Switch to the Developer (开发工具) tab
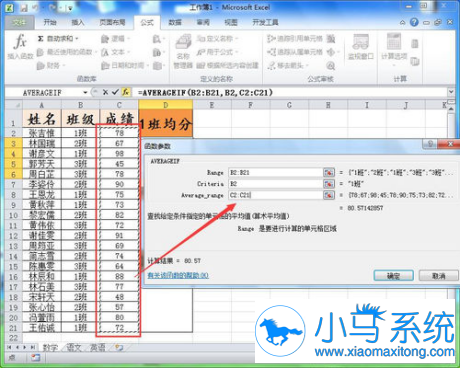460x368 pixels. click(x=265, y=22)
